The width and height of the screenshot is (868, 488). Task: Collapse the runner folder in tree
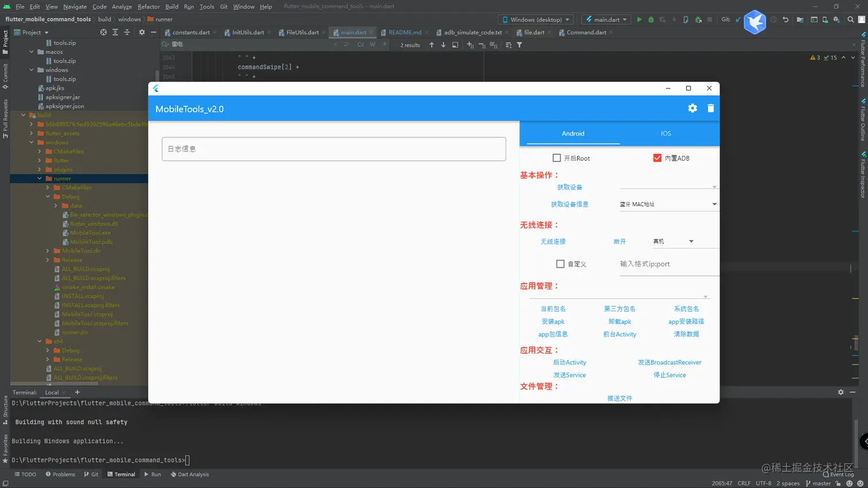pyautogui.click(x=40, y=179)
